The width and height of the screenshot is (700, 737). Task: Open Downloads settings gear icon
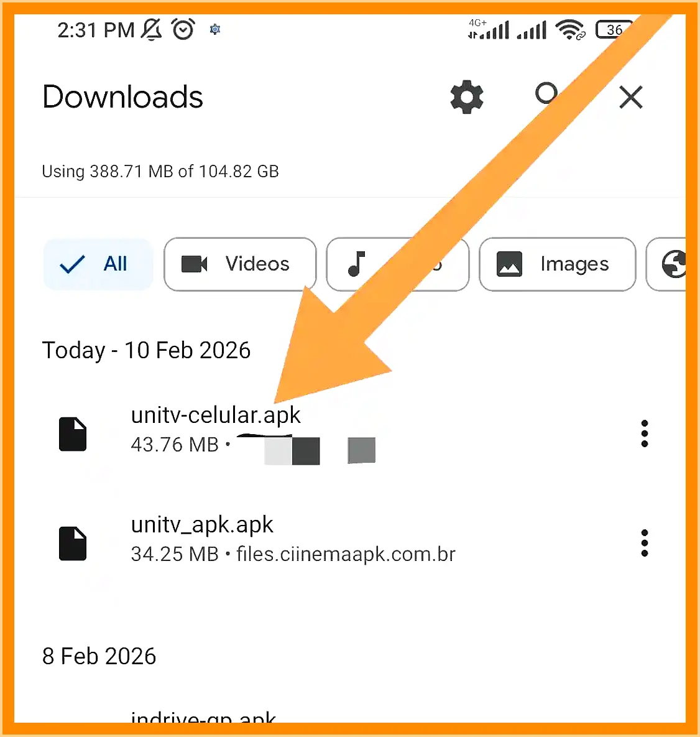(x=466, y=97)
